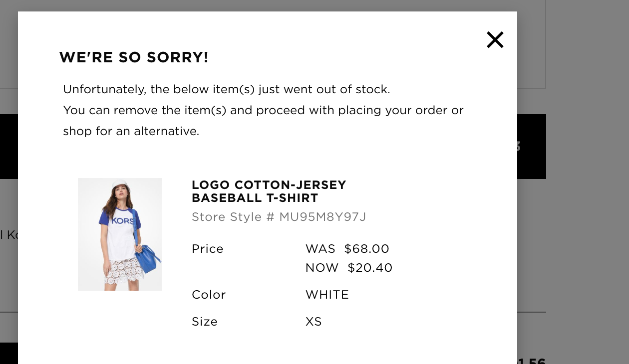Click the WAS $68.00 original price
The height and width of the screenshot is (364, 629).
point(347,249)
